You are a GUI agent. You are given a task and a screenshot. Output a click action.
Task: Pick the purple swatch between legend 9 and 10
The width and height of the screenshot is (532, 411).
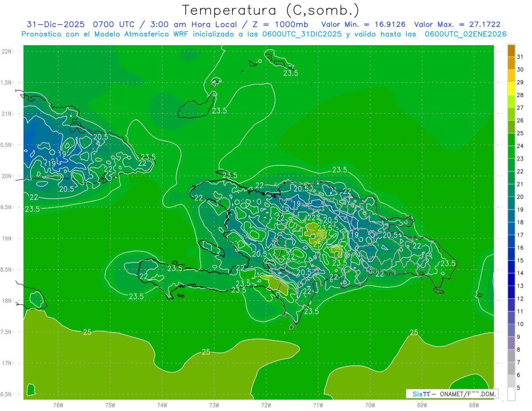[511, 330]
